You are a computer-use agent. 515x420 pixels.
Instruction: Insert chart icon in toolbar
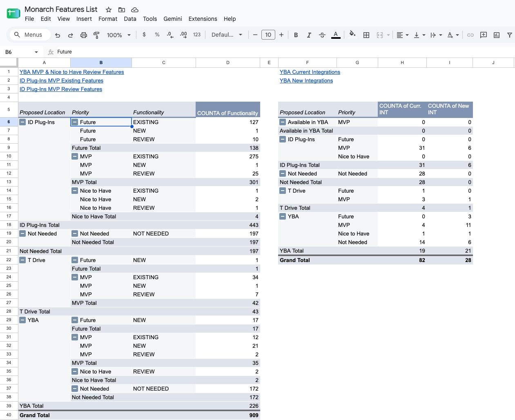[x=497, y=35]
